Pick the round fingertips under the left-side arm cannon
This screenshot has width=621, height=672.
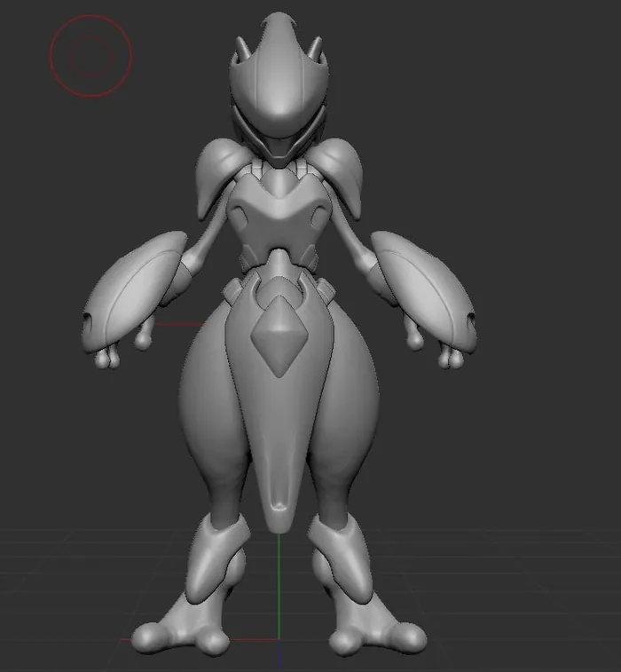(x=106, y=360)
